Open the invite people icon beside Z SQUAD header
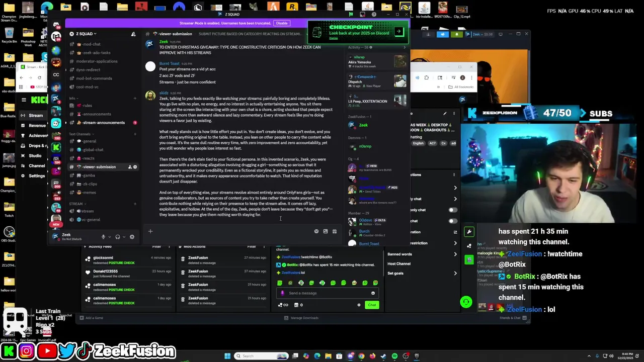 click(133, 34)
